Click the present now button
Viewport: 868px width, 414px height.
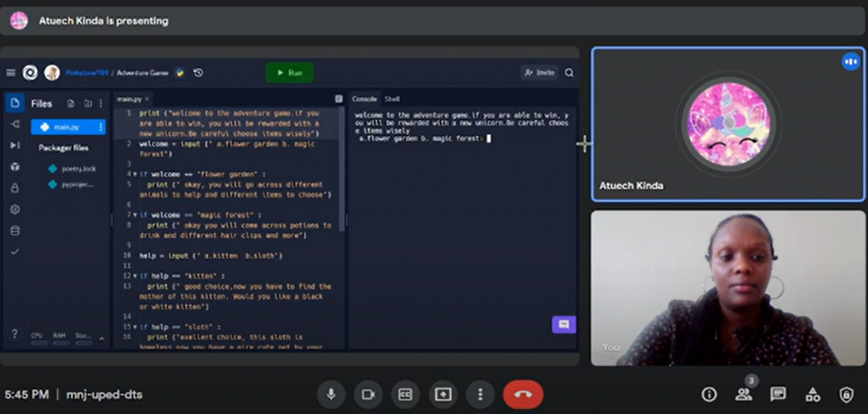coord(442,394)
